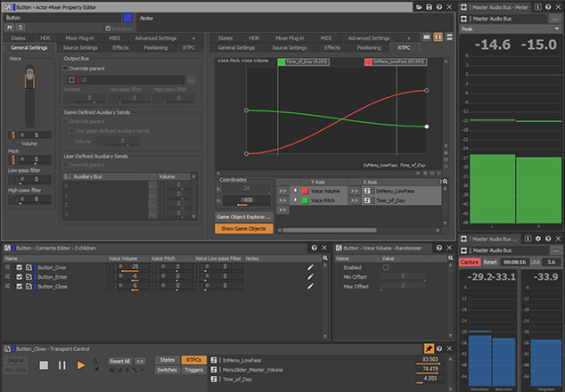
Task: Check the Enabled box in Randomizer
Action: click(x=386, y=267)
